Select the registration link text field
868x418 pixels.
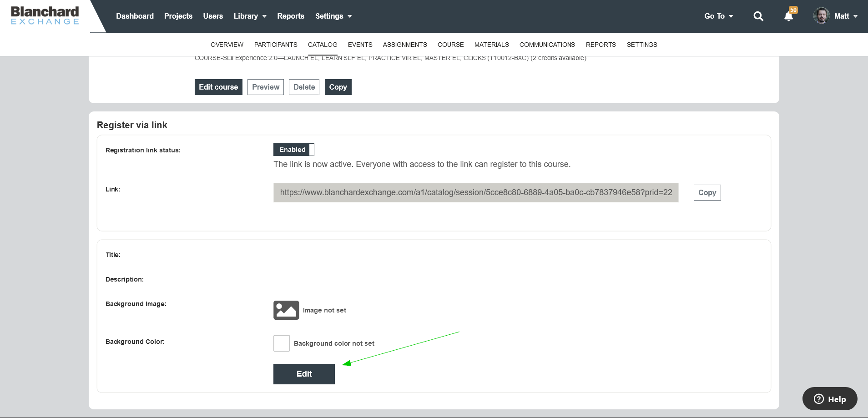(x=475, y=192)
